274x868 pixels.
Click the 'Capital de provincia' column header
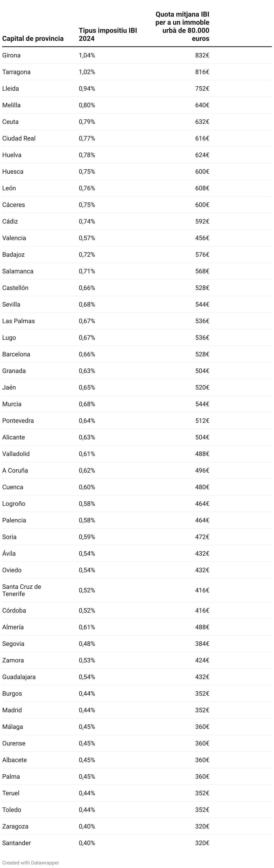click(x=33, y=38)
